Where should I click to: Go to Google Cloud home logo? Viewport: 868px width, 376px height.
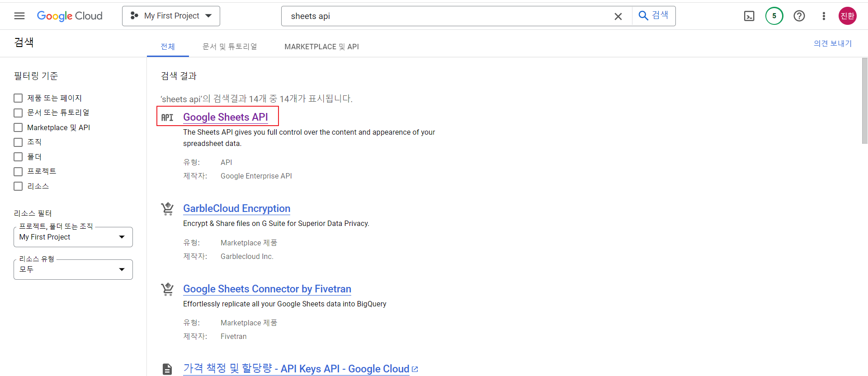(70, 16)
